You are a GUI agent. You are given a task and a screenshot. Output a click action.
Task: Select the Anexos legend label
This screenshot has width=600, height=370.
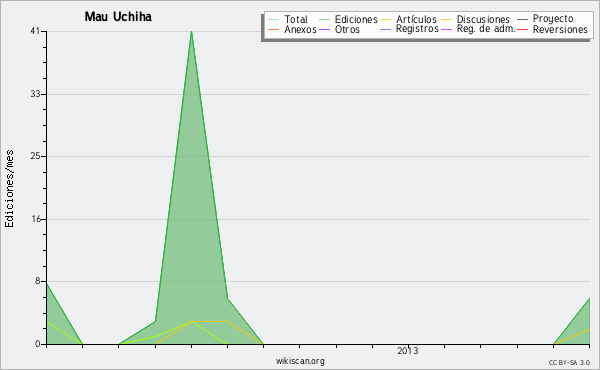(300, 29)
